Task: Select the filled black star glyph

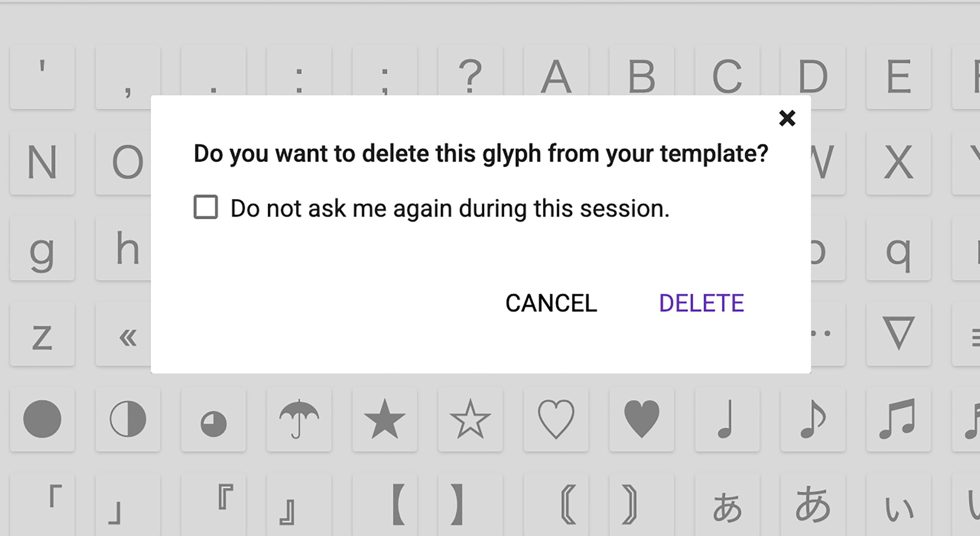Action: (x=385, y=419)
